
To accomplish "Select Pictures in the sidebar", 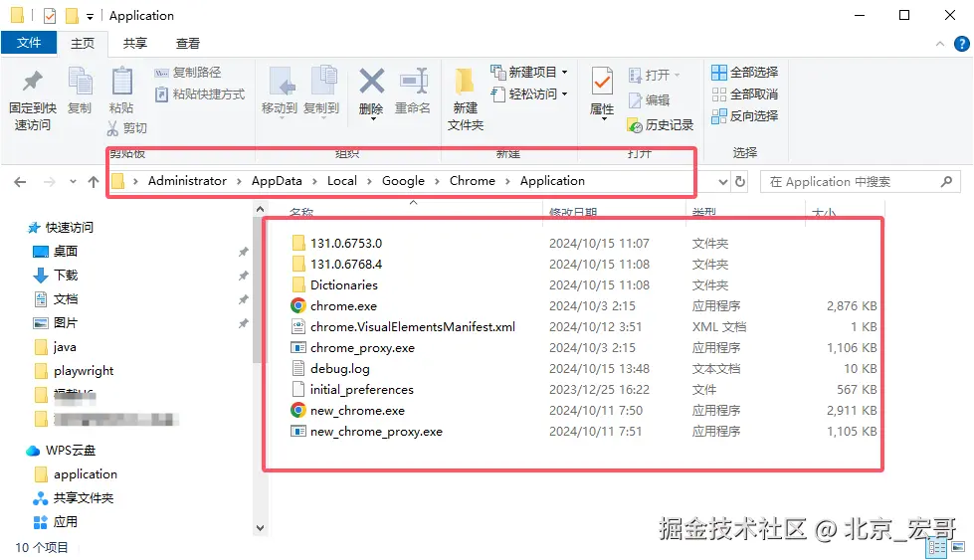I will [x=55, y=323].
